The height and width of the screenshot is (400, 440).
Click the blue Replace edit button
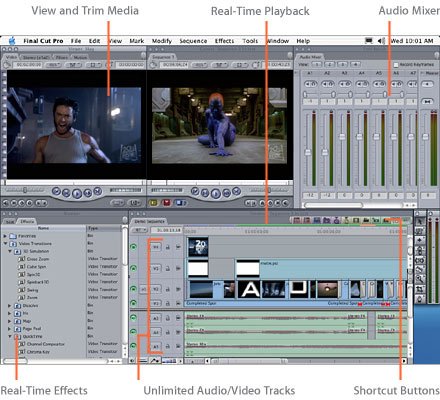[x=180, y=203]
